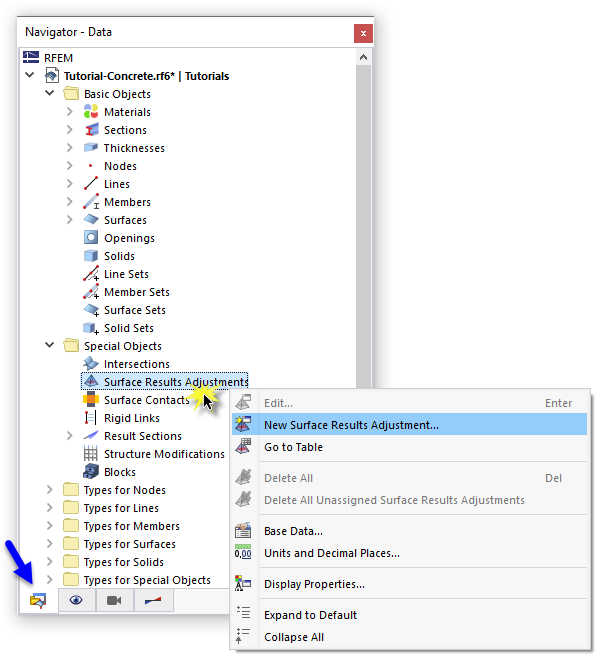Open the Data navigator tab
The width and height of the screenshot is (596, 655).
coord(38,601)
